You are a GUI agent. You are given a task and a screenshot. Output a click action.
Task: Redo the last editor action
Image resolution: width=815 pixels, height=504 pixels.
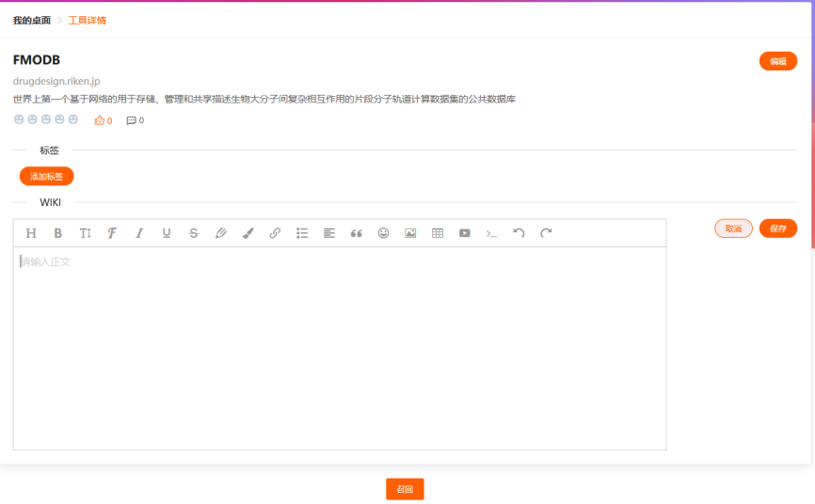tap(546, 233)
